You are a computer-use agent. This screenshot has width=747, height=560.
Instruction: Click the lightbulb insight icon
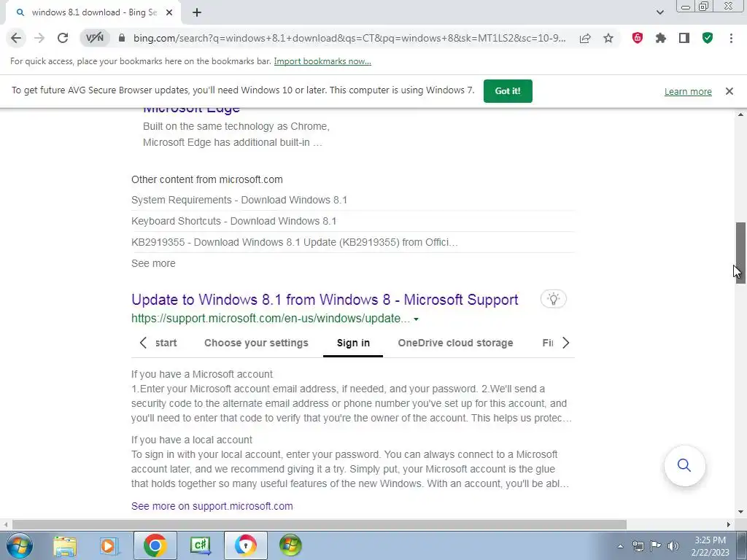pos(553,299)
